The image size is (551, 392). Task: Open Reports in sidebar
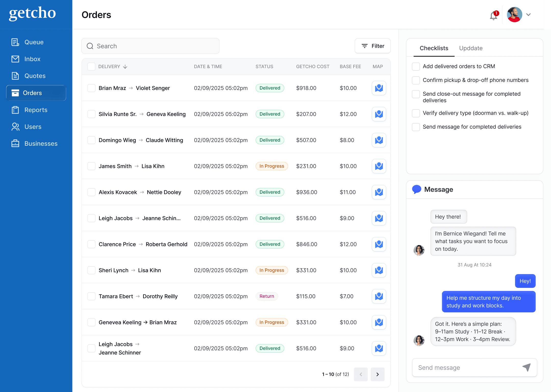coord(36,110)
